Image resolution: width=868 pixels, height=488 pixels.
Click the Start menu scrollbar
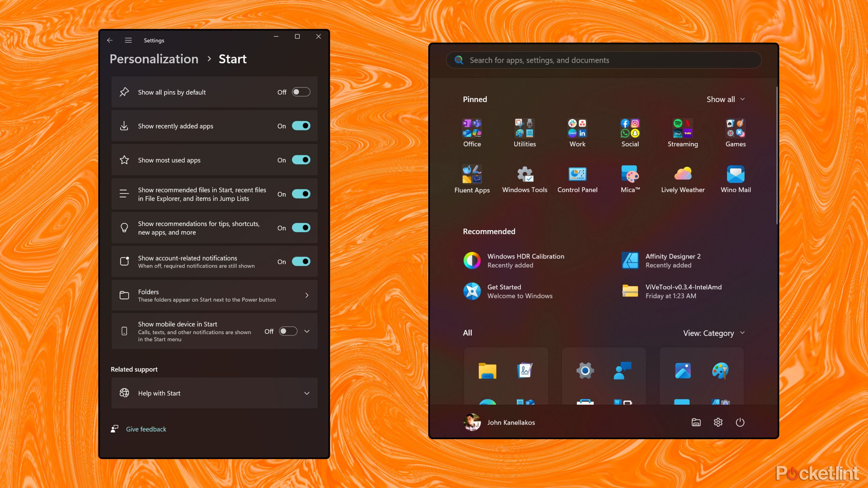(x=776, y=155)
